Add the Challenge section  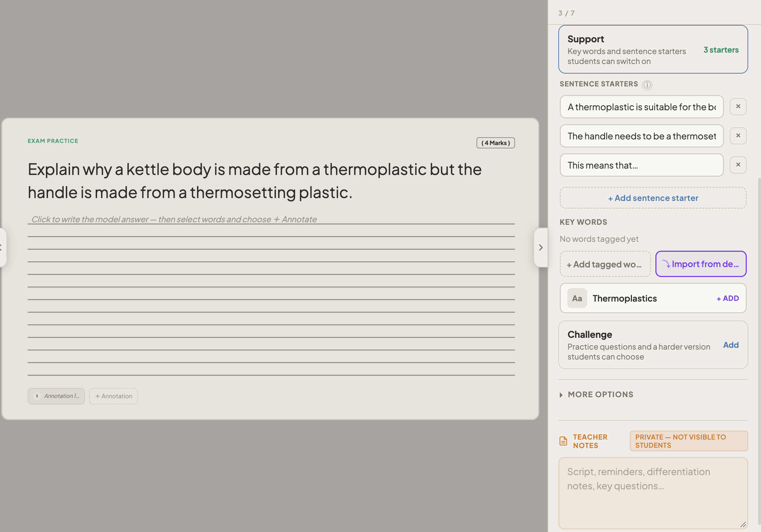point(731,345)
